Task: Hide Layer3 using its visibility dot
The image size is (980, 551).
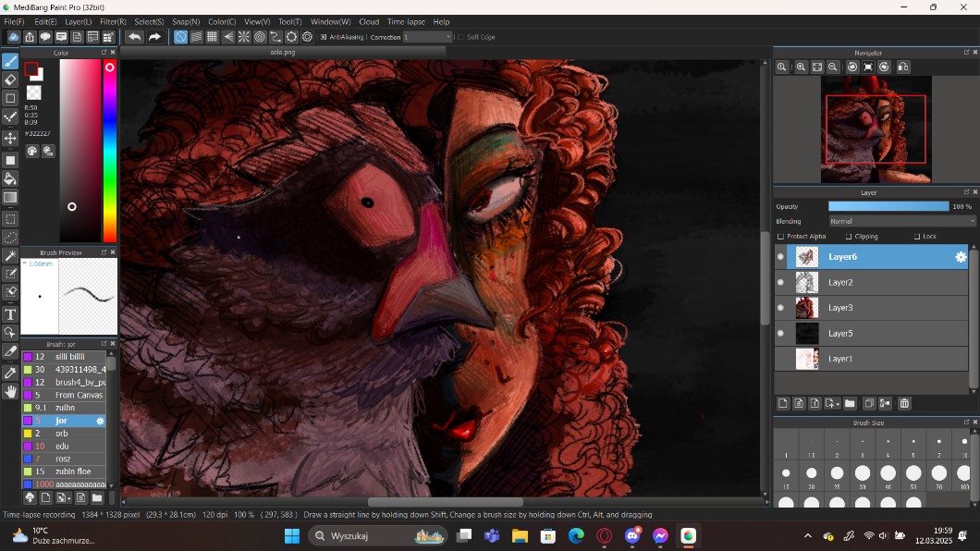Action: point(780,308)
